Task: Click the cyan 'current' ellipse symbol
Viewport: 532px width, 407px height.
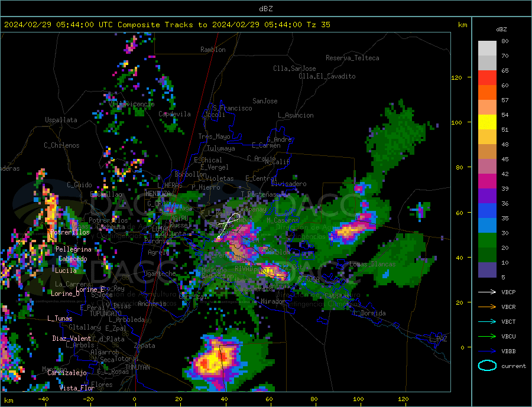Action: 487,366
